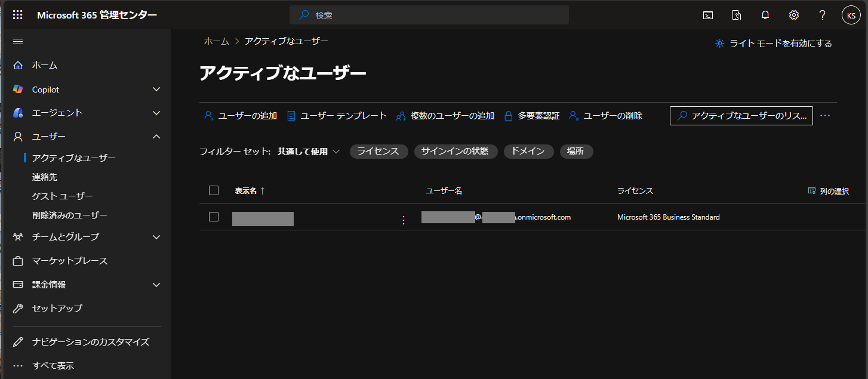Open the 共通して使用 filter set dropdown
This screenshot has height=379, width=868.
[x=309, y=152]
